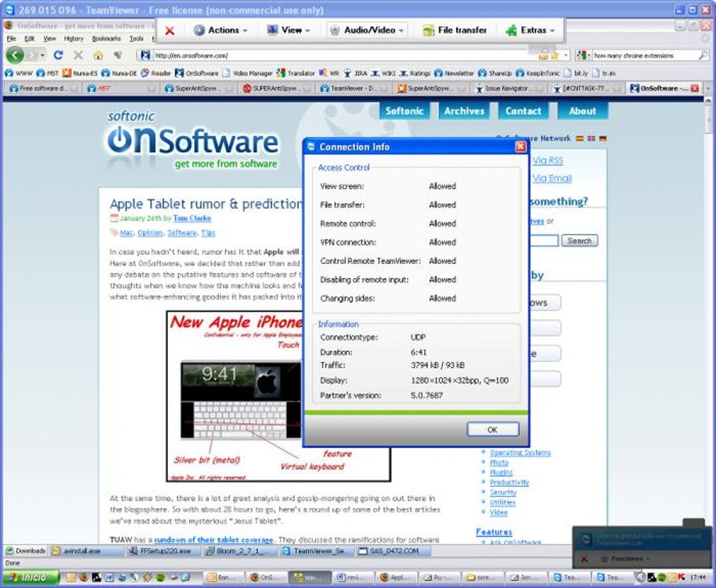Open the address bar history dropdown arrow
The height and width of the screenshot is (588, 716).
[566, 55]
